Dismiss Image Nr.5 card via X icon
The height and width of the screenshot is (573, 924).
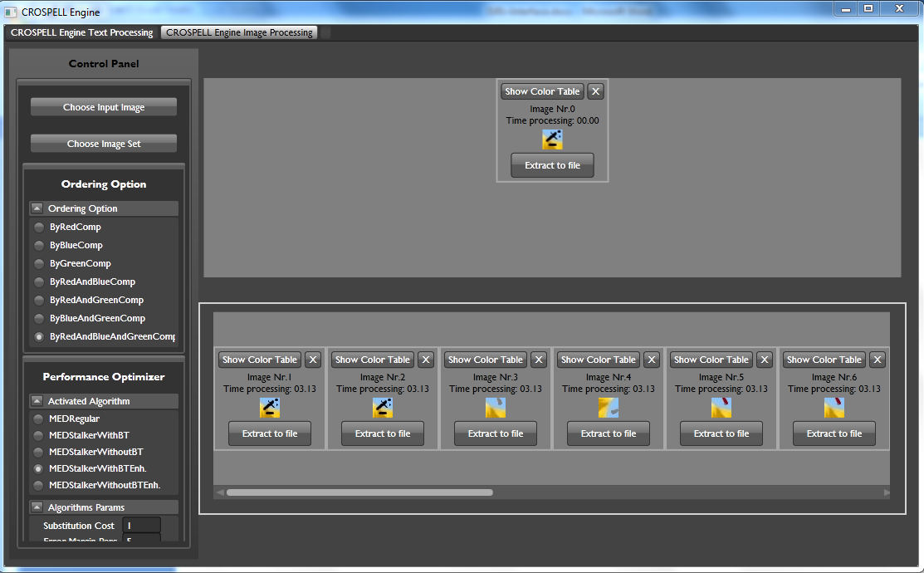coord(765,360)
